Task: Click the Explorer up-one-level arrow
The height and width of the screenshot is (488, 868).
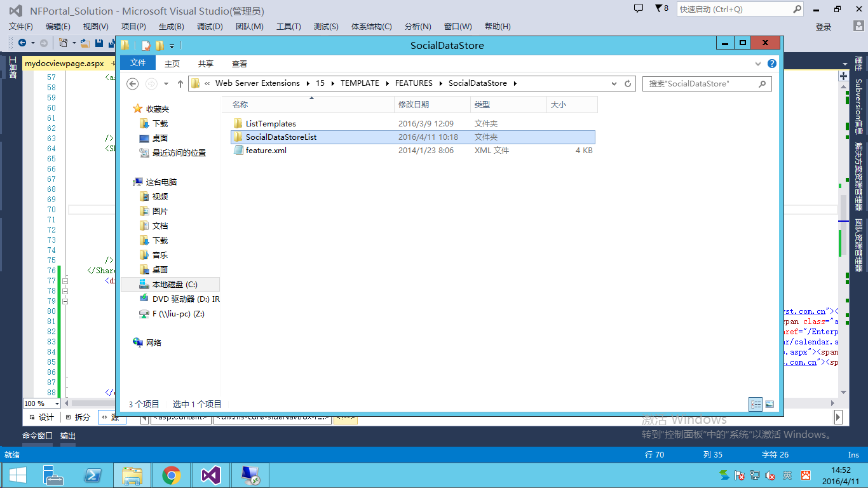Action: coord(180,83)
